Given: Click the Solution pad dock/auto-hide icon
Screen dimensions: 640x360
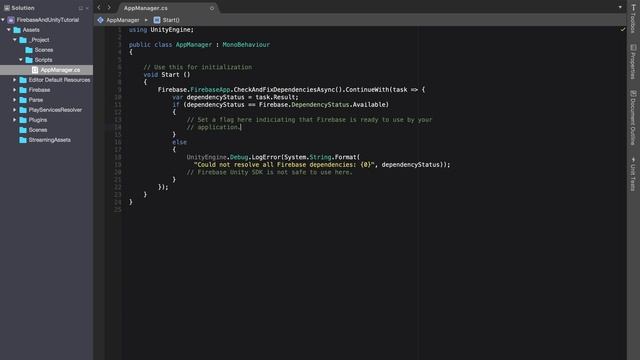Looking at the screenshot, I should click(x=81, y=8).
